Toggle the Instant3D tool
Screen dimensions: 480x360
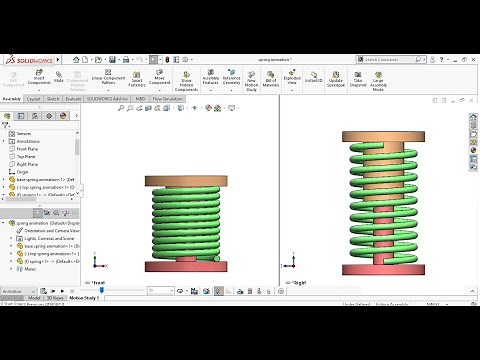pos(314,77)
